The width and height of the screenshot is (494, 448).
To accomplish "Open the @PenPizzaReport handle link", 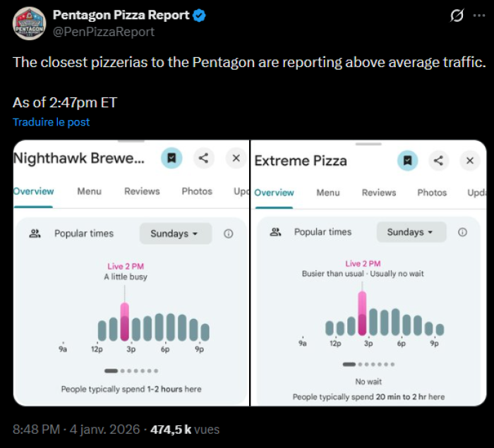I will [103, 32].
